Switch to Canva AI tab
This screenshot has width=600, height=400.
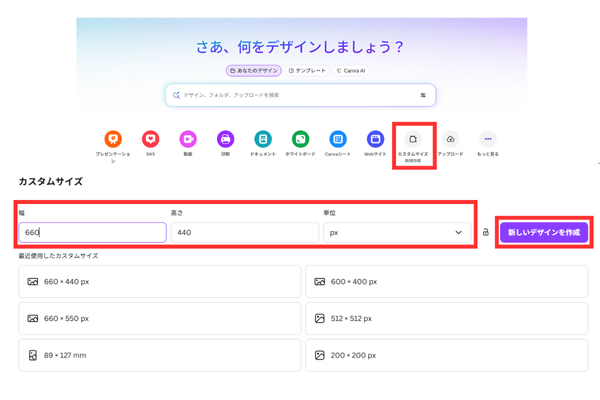(x=351, y=71)
